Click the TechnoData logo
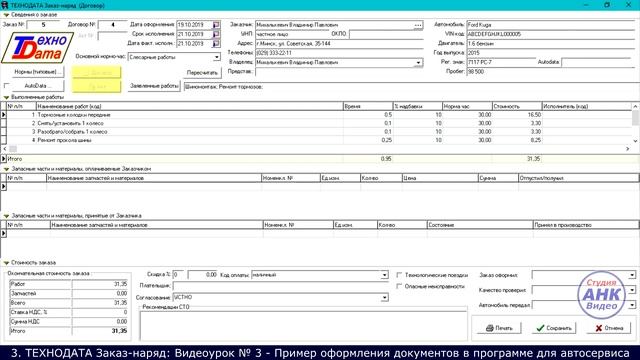640x360 pixels. 38,48
